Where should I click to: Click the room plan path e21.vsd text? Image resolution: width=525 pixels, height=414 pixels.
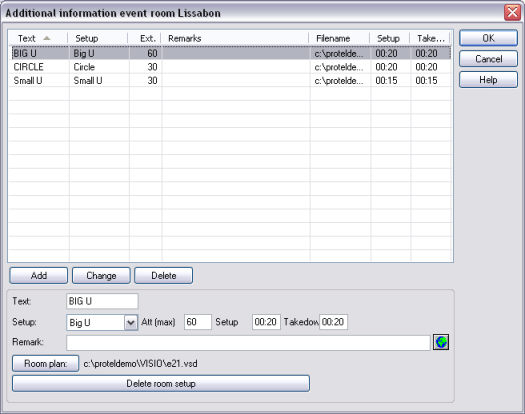[140, 363]
